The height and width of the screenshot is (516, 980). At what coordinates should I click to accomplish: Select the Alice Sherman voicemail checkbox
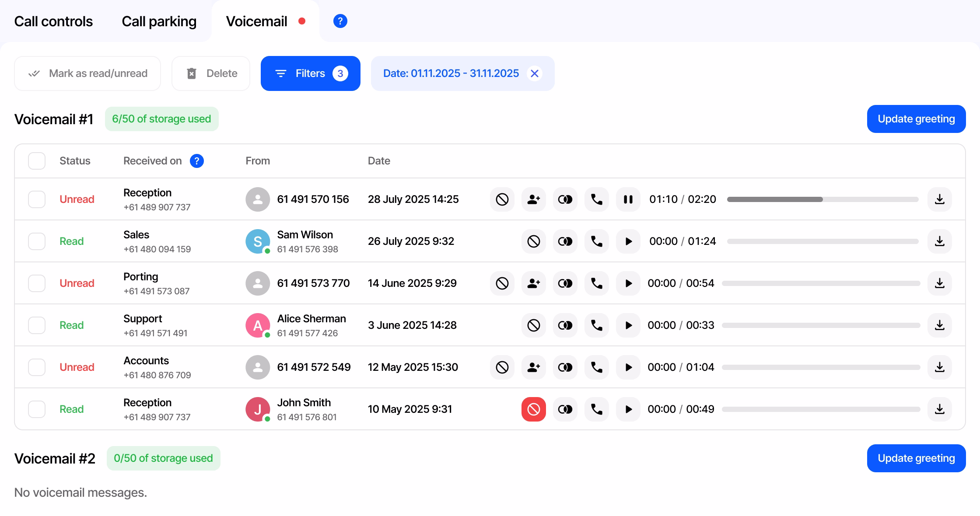[x=37, y=325]
